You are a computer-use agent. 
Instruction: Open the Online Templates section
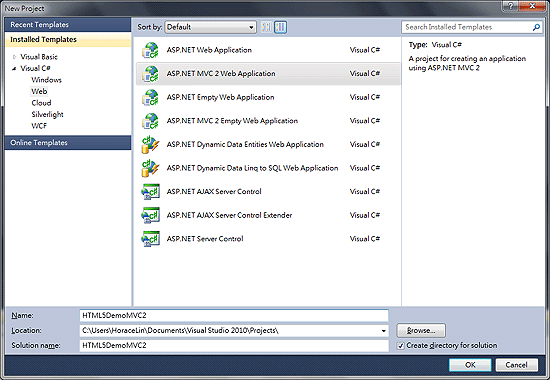pos(68,143)
